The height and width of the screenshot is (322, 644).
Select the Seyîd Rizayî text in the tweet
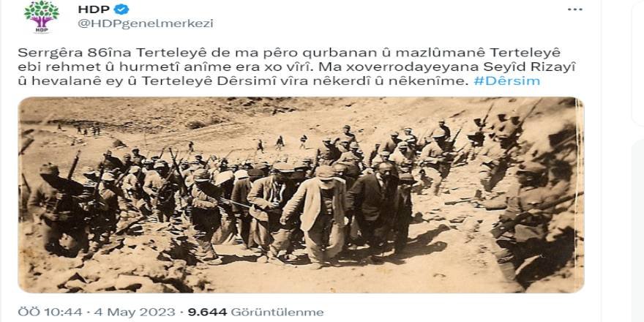click(x=531, y=67)
